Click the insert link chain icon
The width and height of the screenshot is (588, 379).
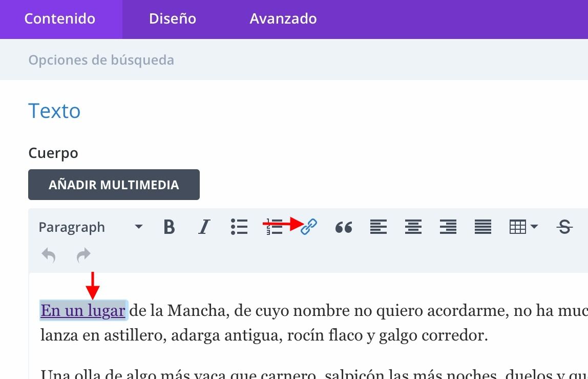309,227
